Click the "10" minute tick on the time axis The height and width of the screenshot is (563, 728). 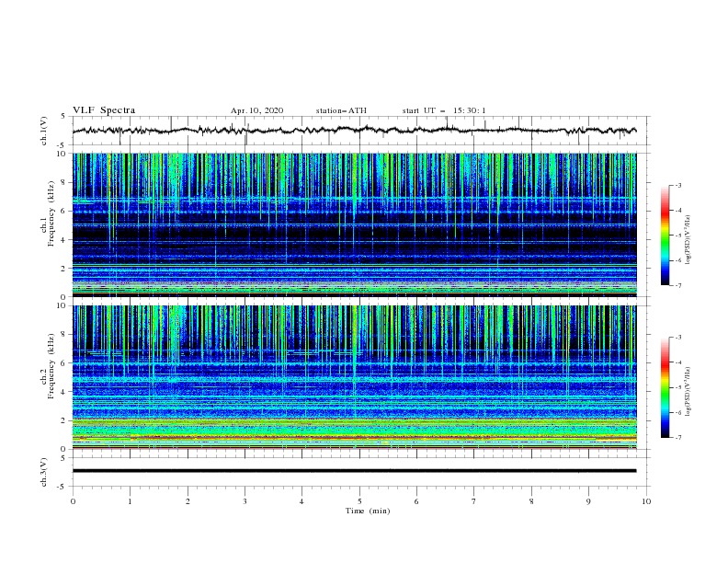646,501
